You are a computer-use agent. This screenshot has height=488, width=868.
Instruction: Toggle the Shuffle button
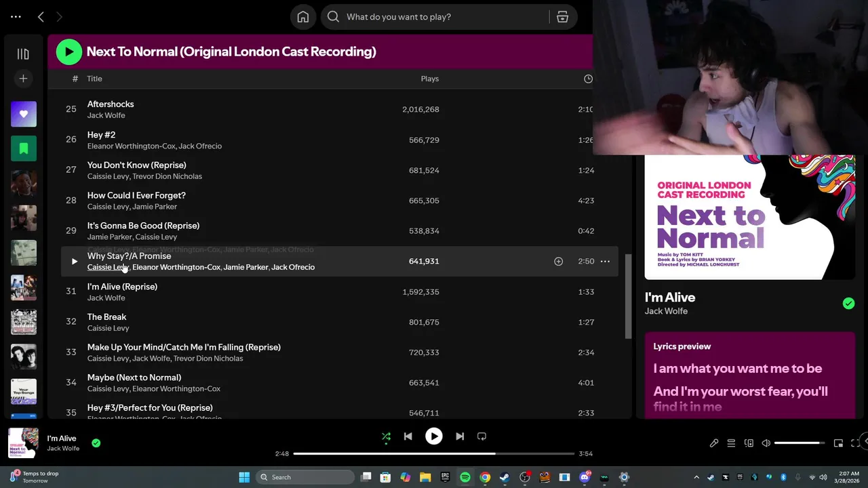[x=386, y=436]
